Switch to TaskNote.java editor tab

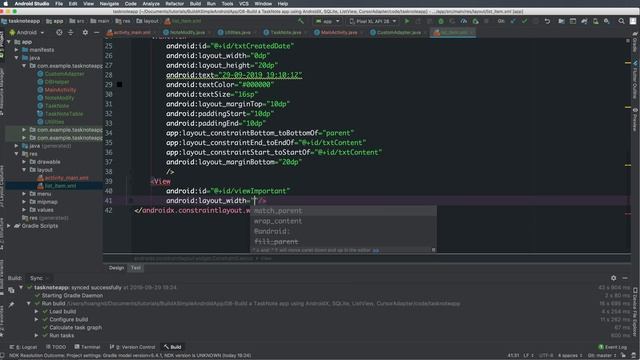tap(283, 32)
